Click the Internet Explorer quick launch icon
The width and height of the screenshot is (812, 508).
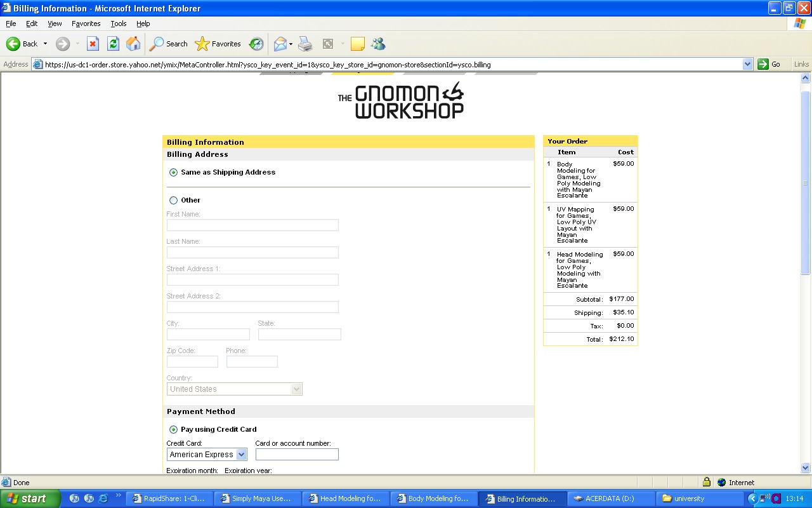(103, 498)
